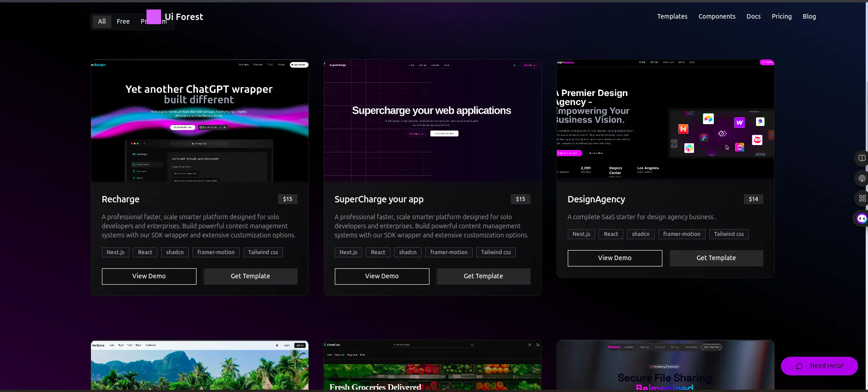Open the Horizone travel template thumbnail
Image resolution: width=868 pixels, height=392 pixels.
200,365
